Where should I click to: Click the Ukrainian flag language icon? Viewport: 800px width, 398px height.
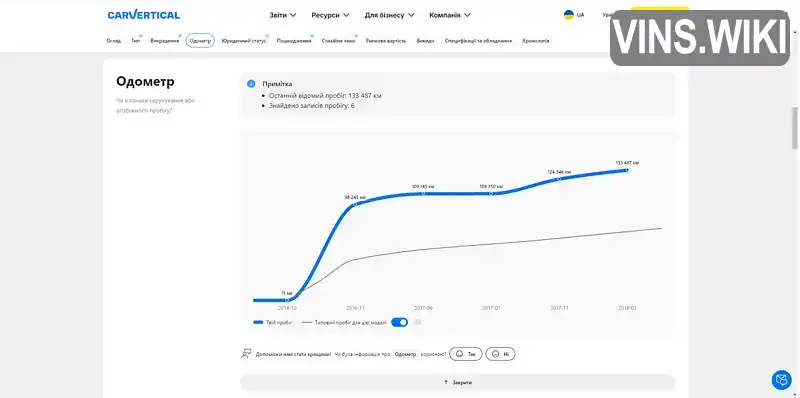[x=568, y=15]
